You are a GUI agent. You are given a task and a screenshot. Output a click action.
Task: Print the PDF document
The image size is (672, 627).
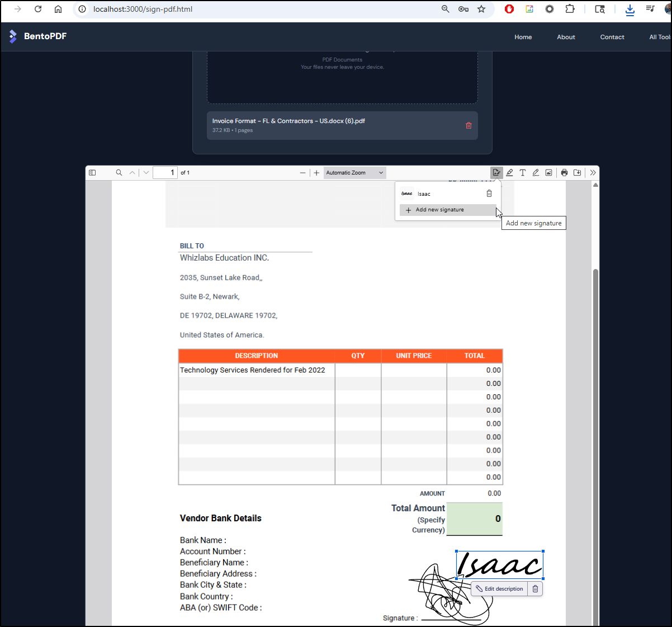tap(564, 173)
